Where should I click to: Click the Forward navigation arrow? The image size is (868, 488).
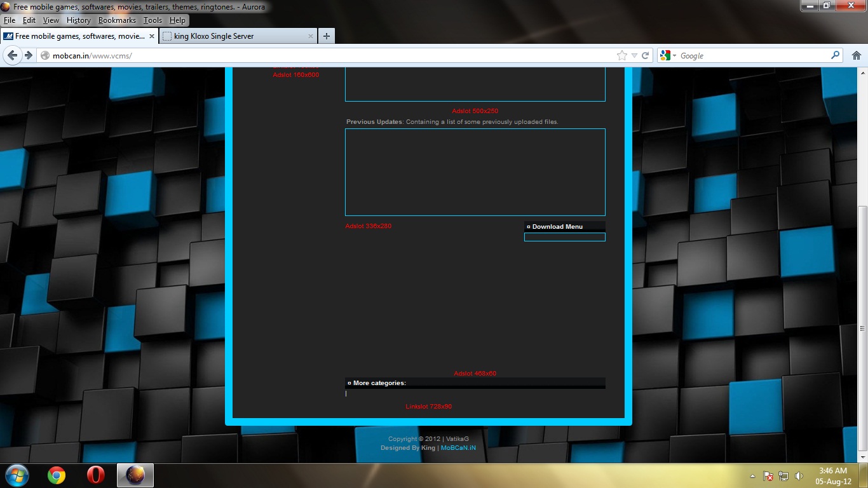(x=28, y=55)
